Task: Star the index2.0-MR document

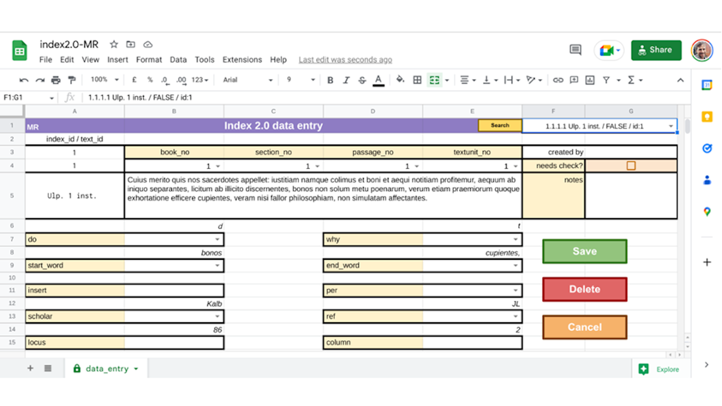Action: click(x=114, y=45)
